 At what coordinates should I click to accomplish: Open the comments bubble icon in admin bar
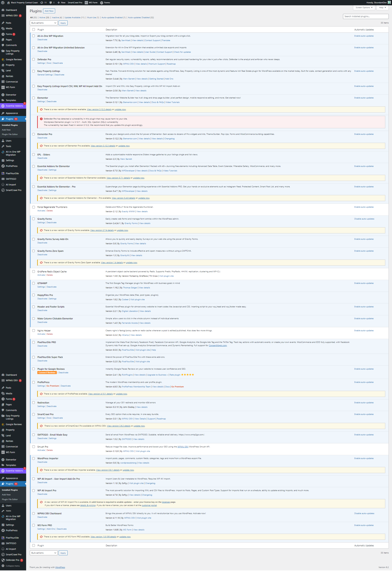point(51,2)
